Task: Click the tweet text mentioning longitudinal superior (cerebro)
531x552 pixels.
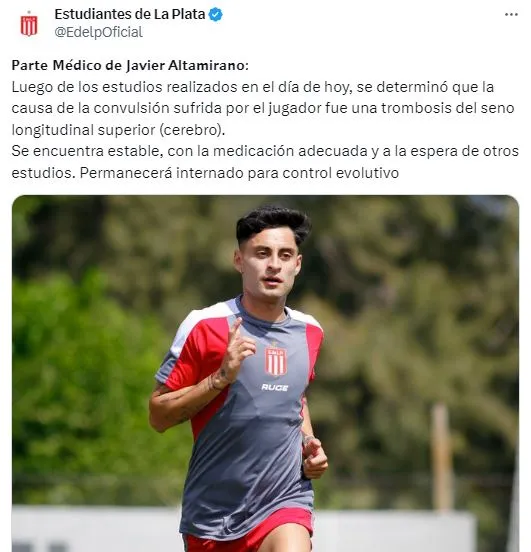Action: (x=118, y=130)
